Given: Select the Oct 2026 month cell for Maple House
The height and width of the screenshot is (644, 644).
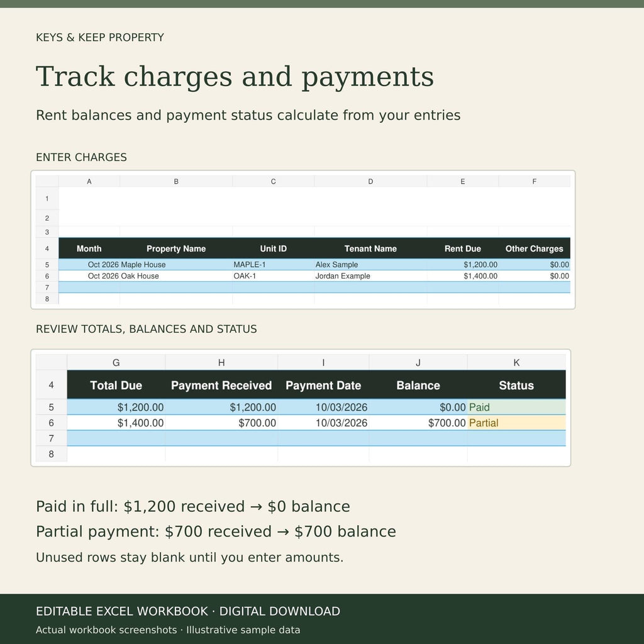Looking at the screenshot, I should click(89, 265).
